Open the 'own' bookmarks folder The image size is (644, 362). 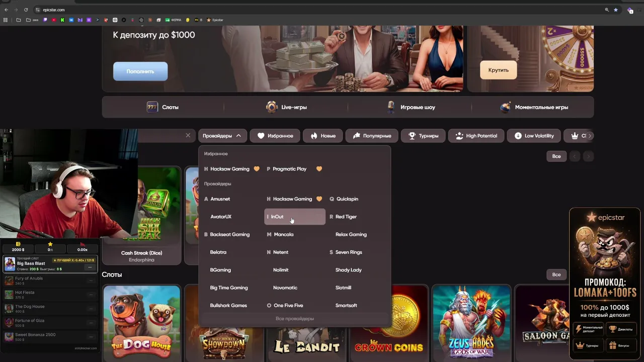(x=32, y=20)
